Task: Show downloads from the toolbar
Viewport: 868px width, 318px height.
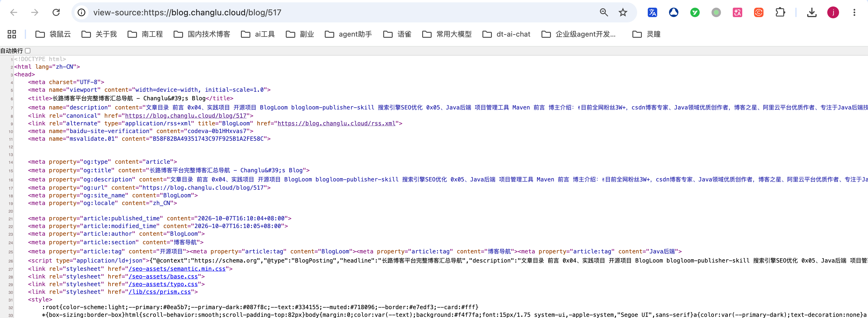Action: [812, 12]
